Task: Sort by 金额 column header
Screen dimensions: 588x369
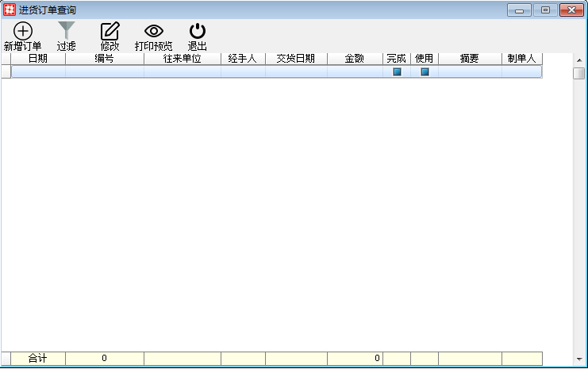Action: pyautogui.click(x=355, y=59)
